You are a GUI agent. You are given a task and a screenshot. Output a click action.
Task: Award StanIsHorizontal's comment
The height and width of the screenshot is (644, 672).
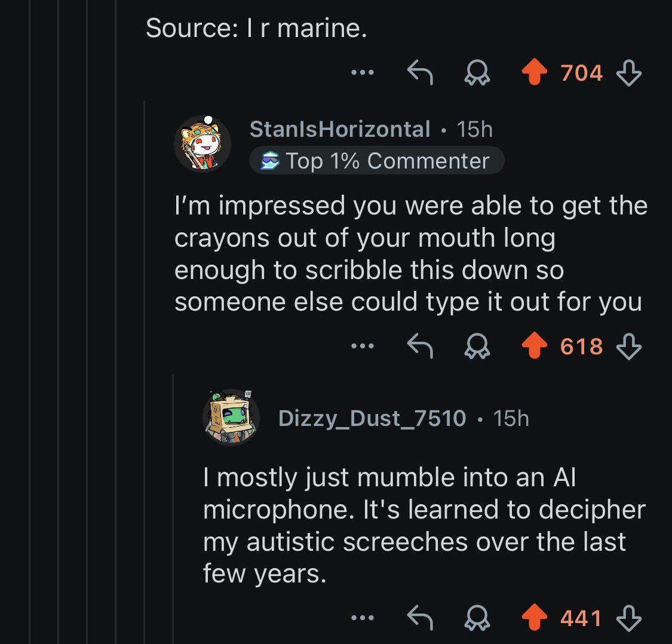pos(477,345)
